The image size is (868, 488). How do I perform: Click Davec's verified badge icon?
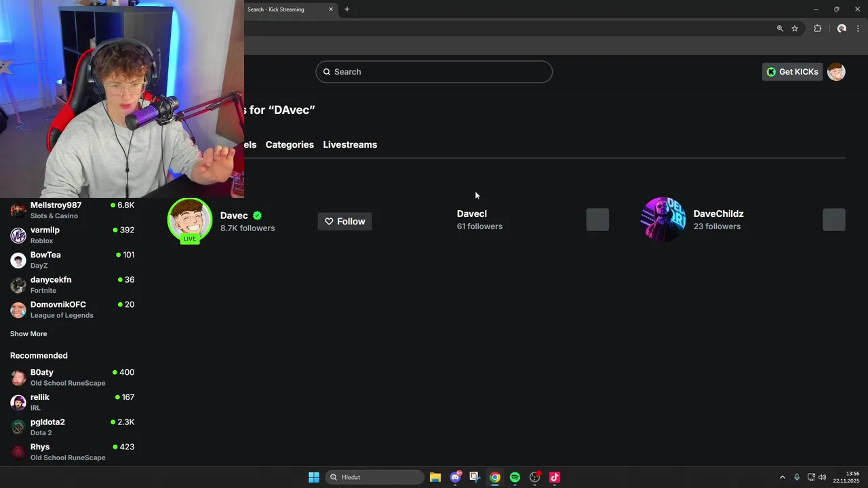(257, 216)
